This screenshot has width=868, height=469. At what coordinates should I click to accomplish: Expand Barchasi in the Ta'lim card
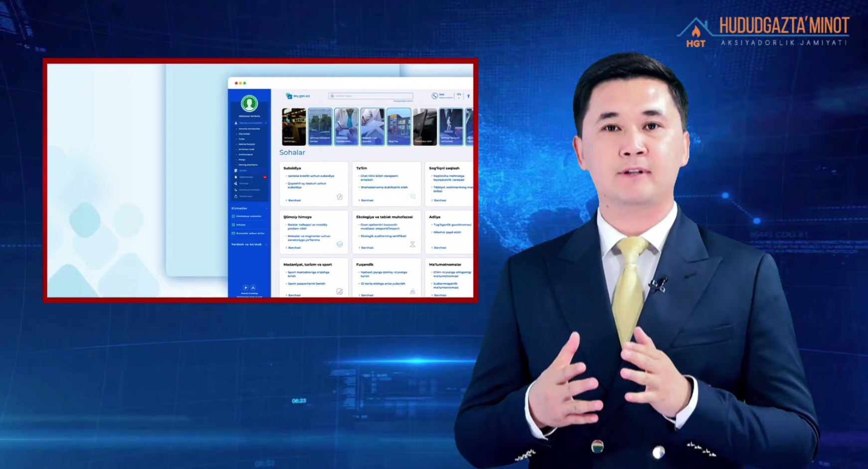[367, 200]
